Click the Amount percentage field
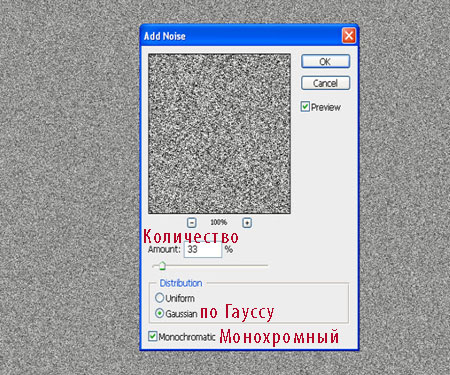The image size is (450, 375). tap(203, 250)
